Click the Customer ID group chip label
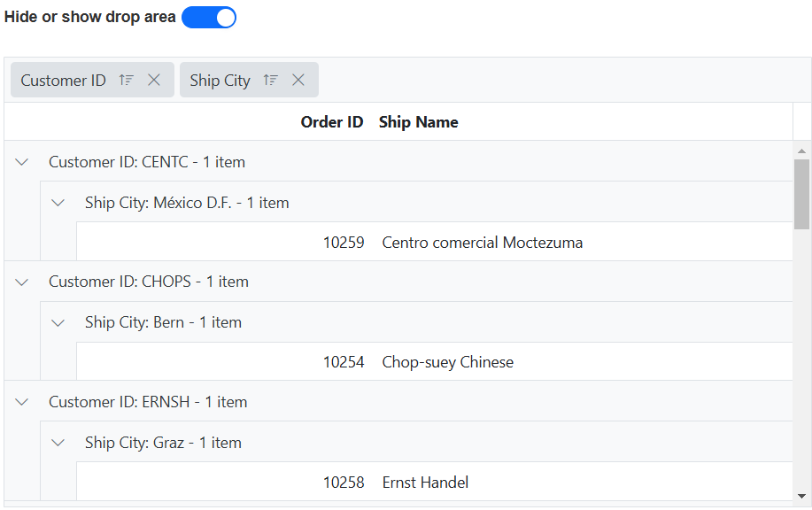This screenshot has width=812, height=510. coord(64,81)
